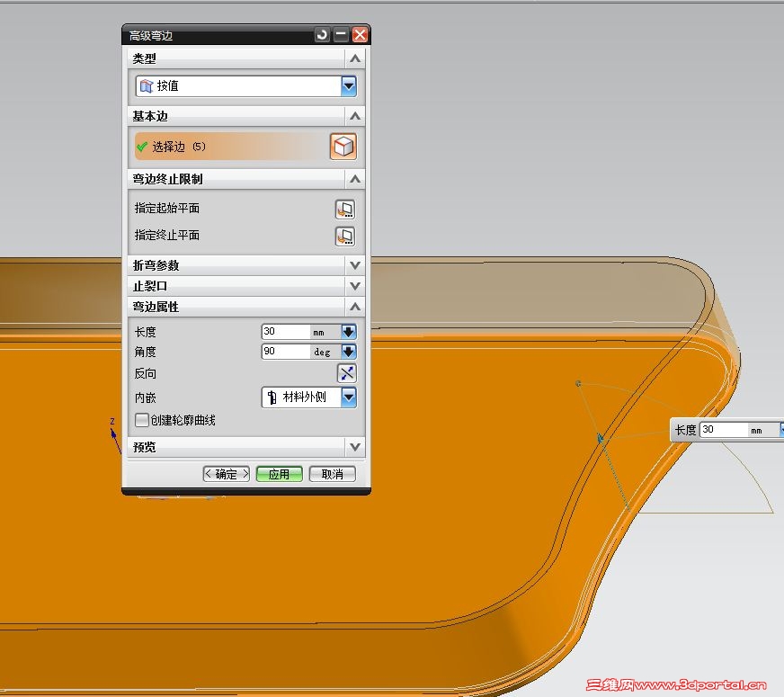Click the floating 长度 input in viewport
The height and width of the screenshot is (697, 784).
click(724, 430)
